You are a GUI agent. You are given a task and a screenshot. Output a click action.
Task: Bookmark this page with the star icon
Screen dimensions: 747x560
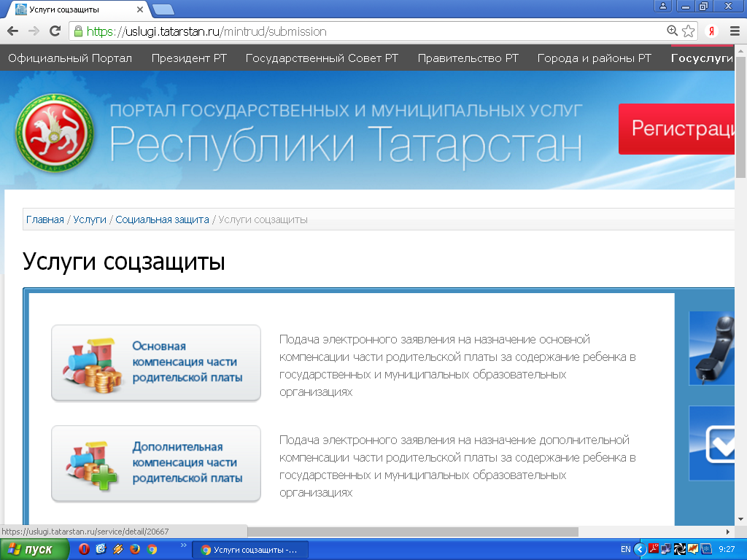click(689, 31)
